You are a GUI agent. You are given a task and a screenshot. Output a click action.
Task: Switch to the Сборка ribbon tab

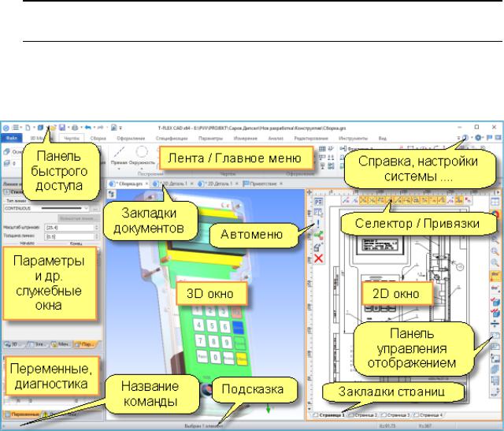98,139
